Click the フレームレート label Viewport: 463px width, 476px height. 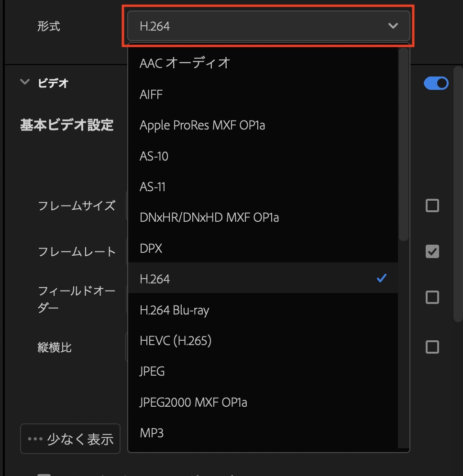pyautogui.click(x=77, y=252)
